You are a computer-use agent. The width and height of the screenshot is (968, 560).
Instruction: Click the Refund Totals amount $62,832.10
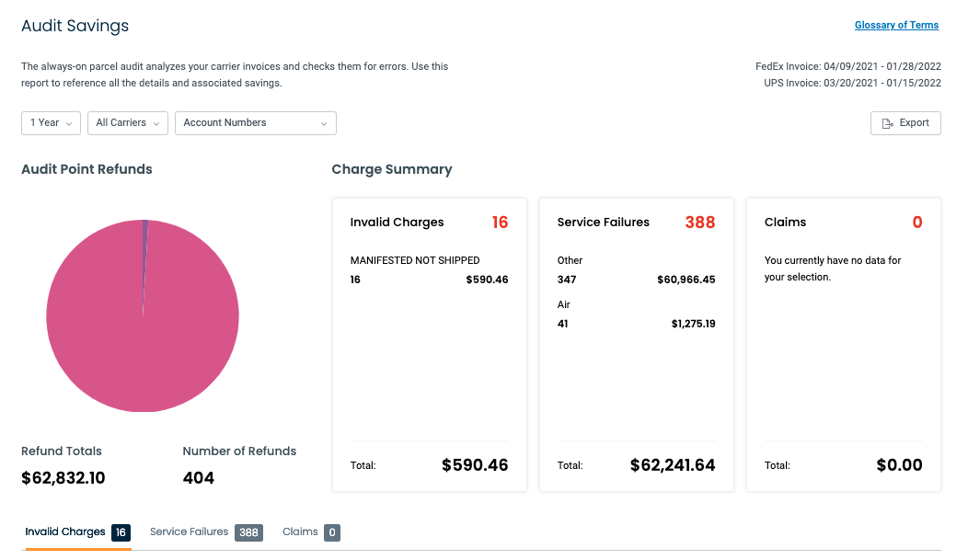tap(63, 478)
